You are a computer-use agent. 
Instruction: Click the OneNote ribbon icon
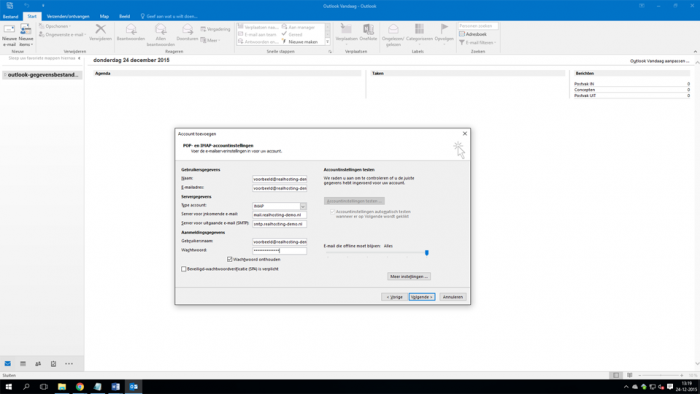368,29
